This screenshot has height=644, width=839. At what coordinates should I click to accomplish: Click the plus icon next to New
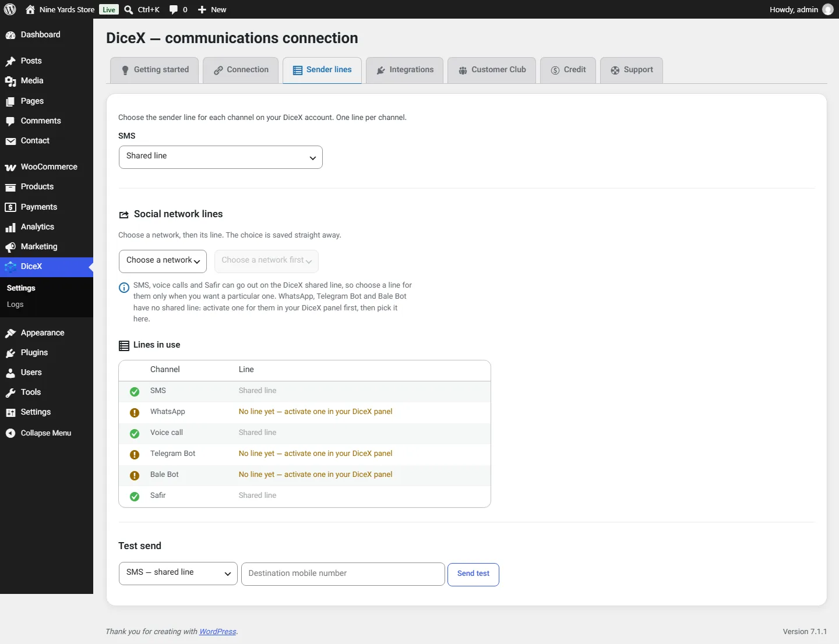202,9
